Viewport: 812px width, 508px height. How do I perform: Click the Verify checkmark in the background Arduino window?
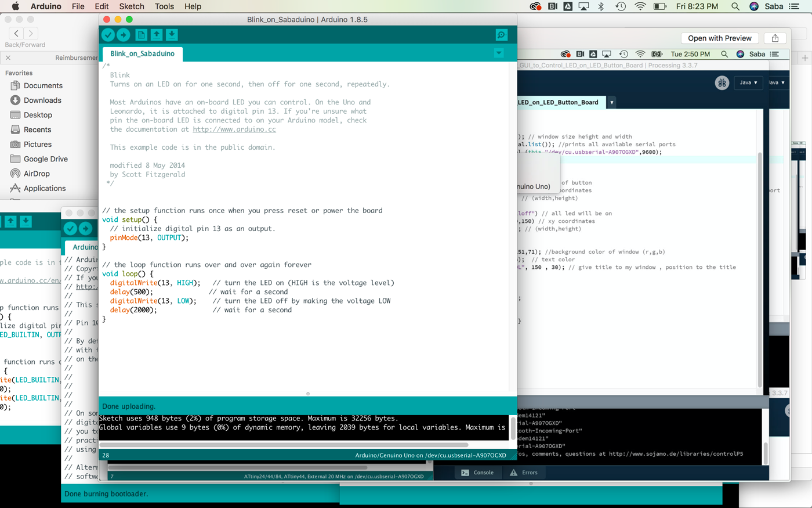[x=70, y=229]
